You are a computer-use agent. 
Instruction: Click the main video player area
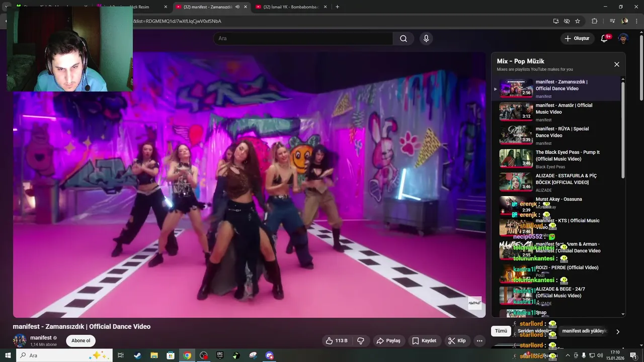[249, 185]
